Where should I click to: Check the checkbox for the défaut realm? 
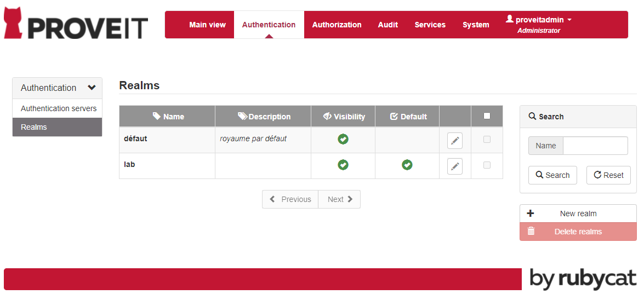click(x=487, y=140)
